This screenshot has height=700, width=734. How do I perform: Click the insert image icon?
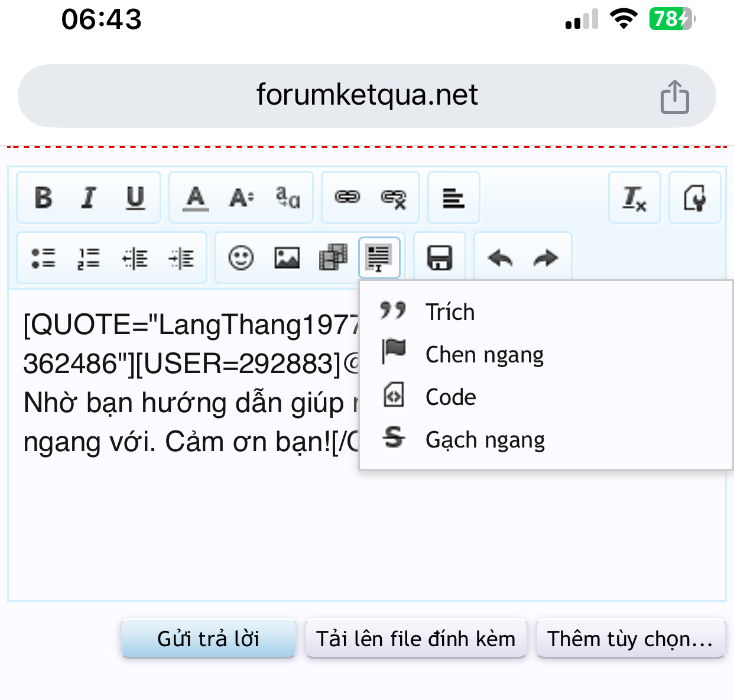pyautogui.click(x=287, y=258)
